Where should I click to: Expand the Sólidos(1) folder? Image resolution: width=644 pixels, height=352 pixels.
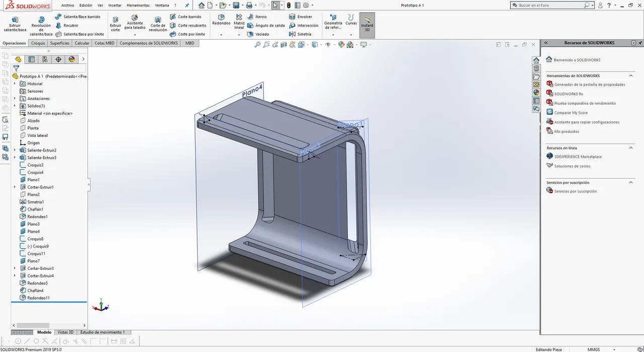click(x=15, y=106)
